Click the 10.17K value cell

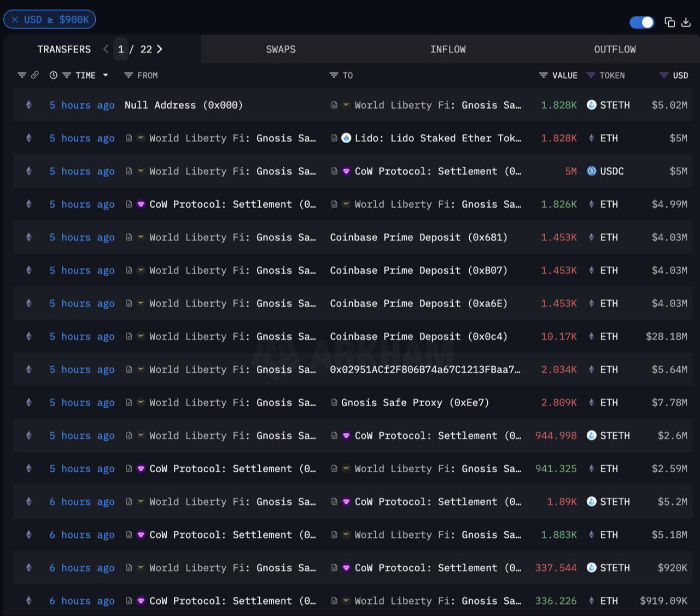(x=559, y=337)
